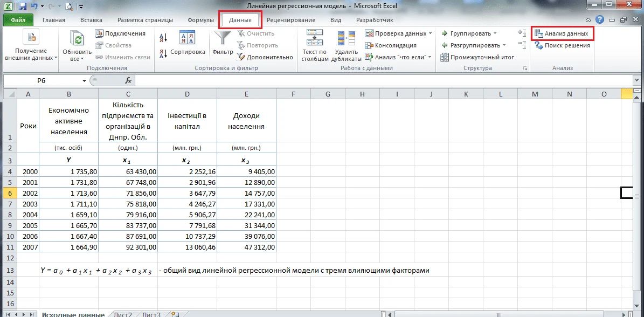Click Промежуточный итог subtotal button
Viewport: 644px width, 317px height.
pos(477,57)
